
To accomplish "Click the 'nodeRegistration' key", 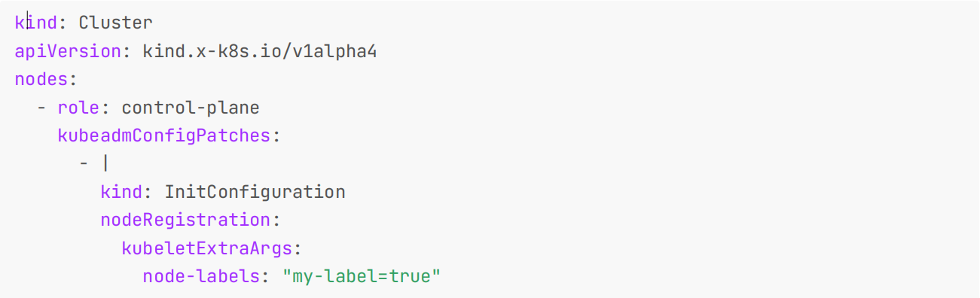I will tap(185, 220).
